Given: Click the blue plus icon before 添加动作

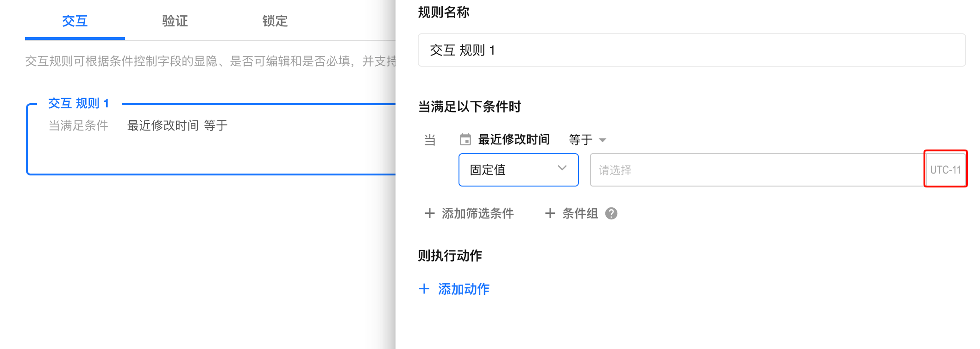Looking at the screenshot, I should pos(424,289).
